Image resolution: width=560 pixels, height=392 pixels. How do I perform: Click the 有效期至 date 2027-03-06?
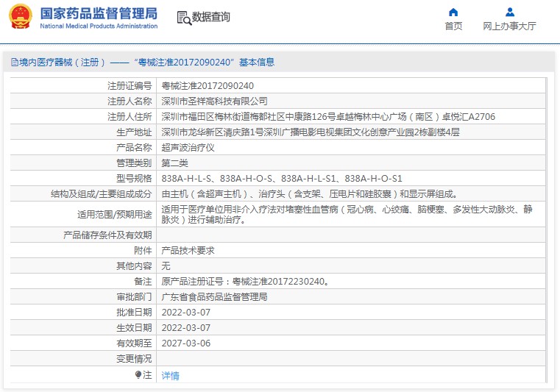tap(185, 343)
